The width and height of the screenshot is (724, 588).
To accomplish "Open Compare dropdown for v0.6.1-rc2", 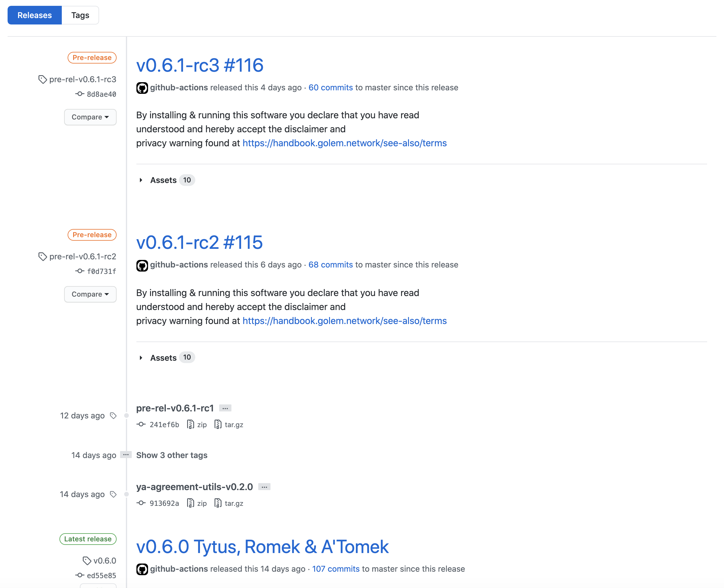I will [90, 294].
